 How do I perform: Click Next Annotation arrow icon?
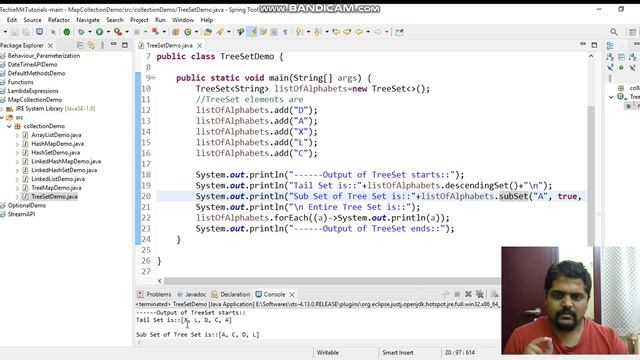pos(299,32)
